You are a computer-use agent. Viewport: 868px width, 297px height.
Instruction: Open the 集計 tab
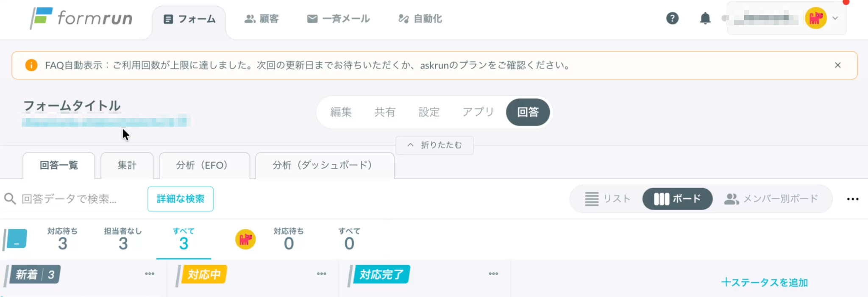pos(127,165)
